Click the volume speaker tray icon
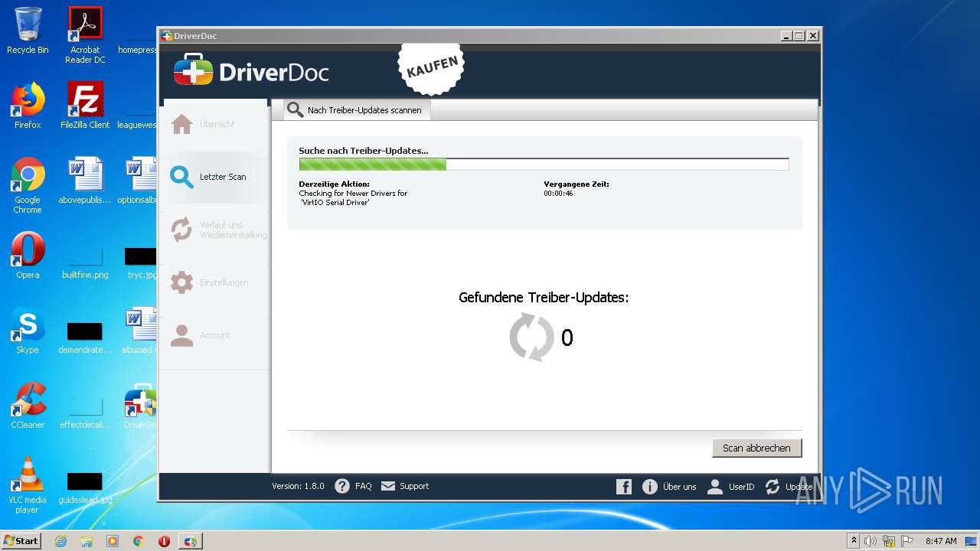This screenshot has width=980, height=551. 871,541
